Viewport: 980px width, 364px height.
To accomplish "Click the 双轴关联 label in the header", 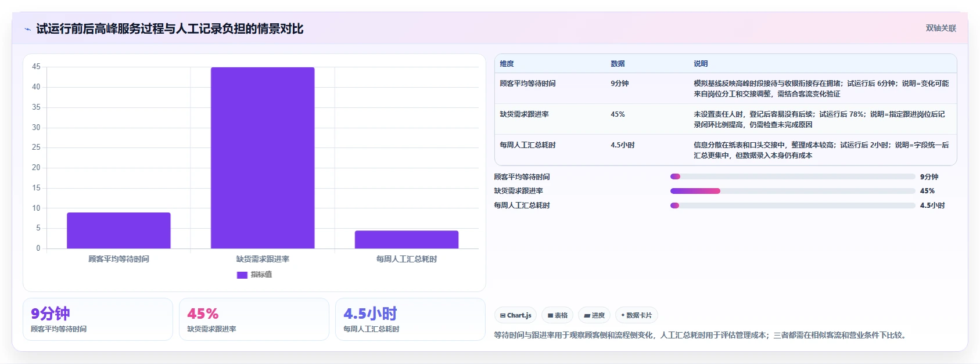I will (940, 28).
